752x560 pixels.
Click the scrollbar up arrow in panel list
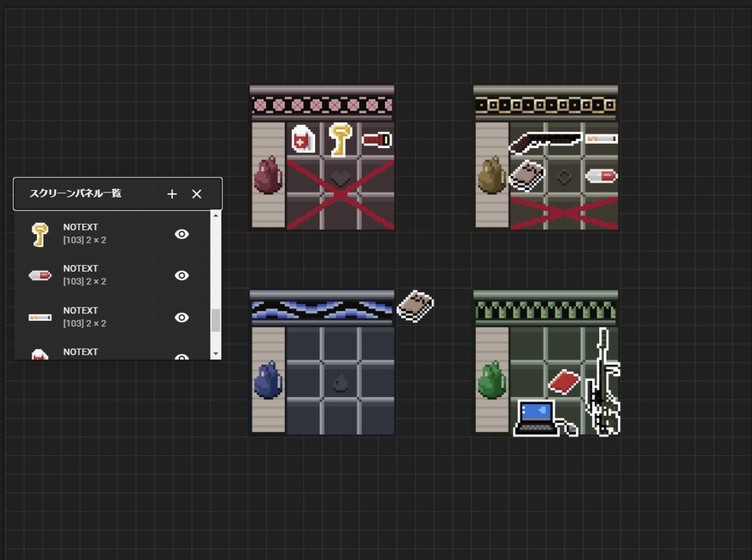[x=216, y=216]
